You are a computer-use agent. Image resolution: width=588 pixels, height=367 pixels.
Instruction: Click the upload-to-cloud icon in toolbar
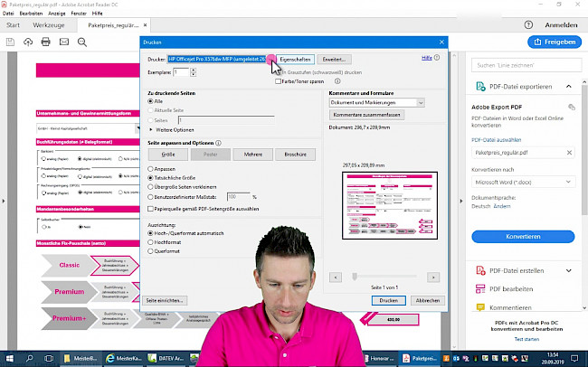pos(27,42)
